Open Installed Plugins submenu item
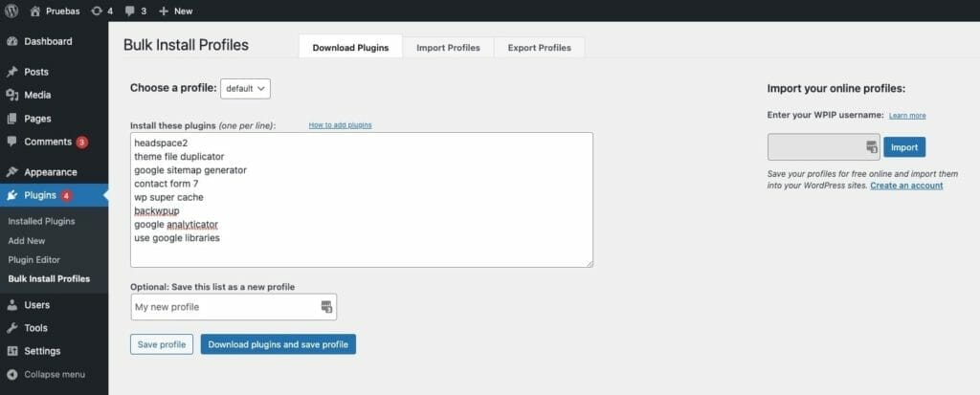Image resolution: width=980 pixels, height=395 pixels. click(x=41, y=221)
